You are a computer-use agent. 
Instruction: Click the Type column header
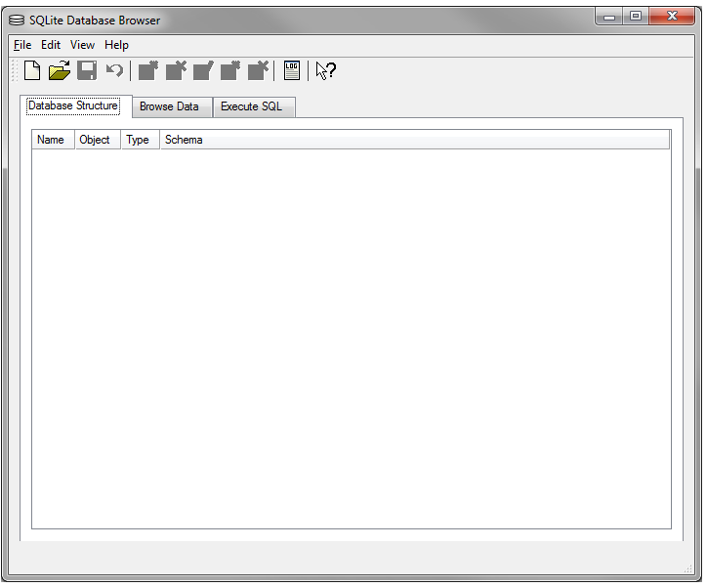(x=141, y=140)
